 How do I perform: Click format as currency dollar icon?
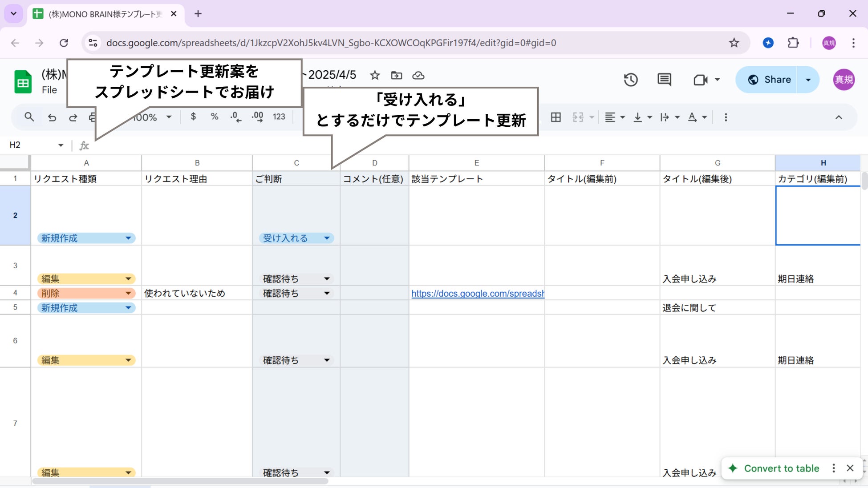point(193,117)
